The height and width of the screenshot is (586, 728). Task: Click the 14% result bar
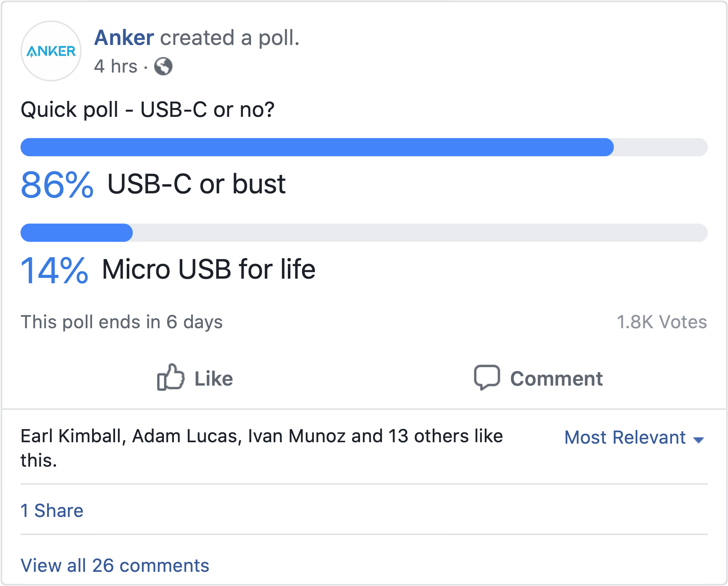[364, 233]
